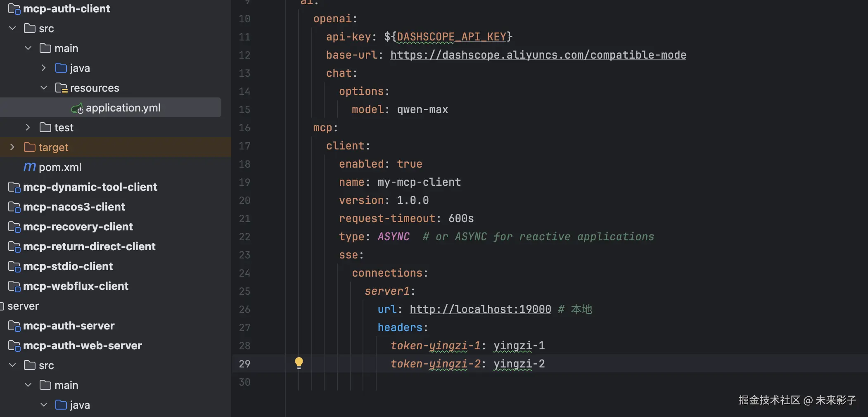868x417 pixels.
Task: Open the dashscope.aliyuncs.com compatible-mode URL
Action: click(538, 55)
